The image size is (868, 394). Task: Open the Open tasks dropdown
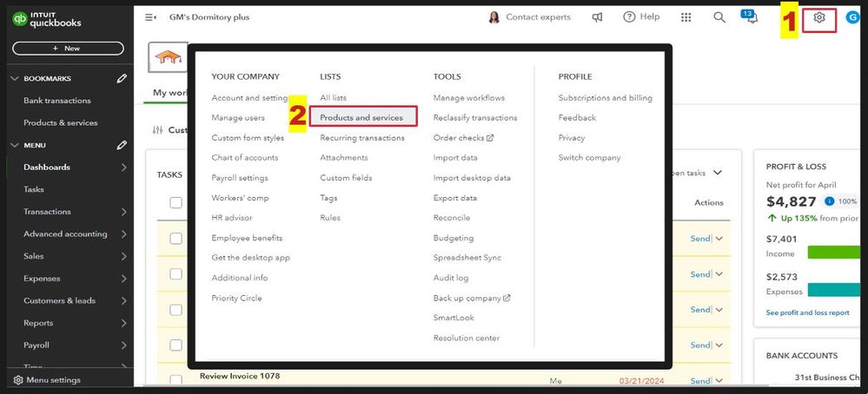click(x=696, y=173)
